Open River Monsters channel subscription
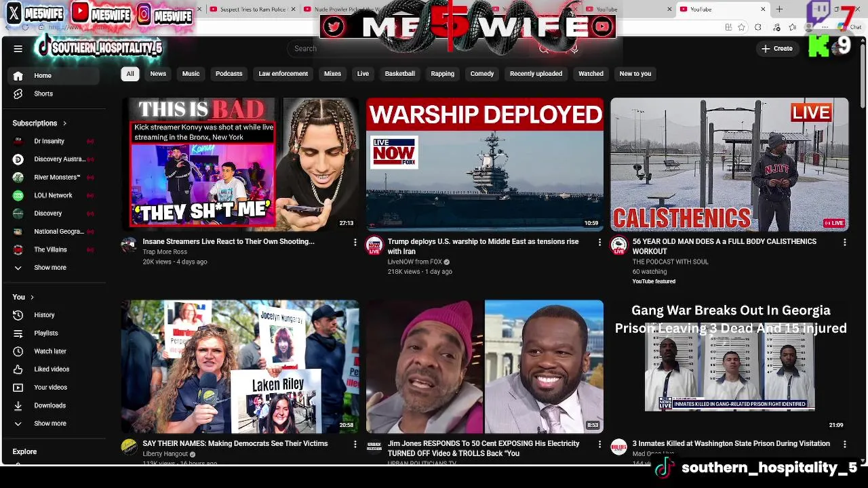868x488 pixels. coord(52,177)
